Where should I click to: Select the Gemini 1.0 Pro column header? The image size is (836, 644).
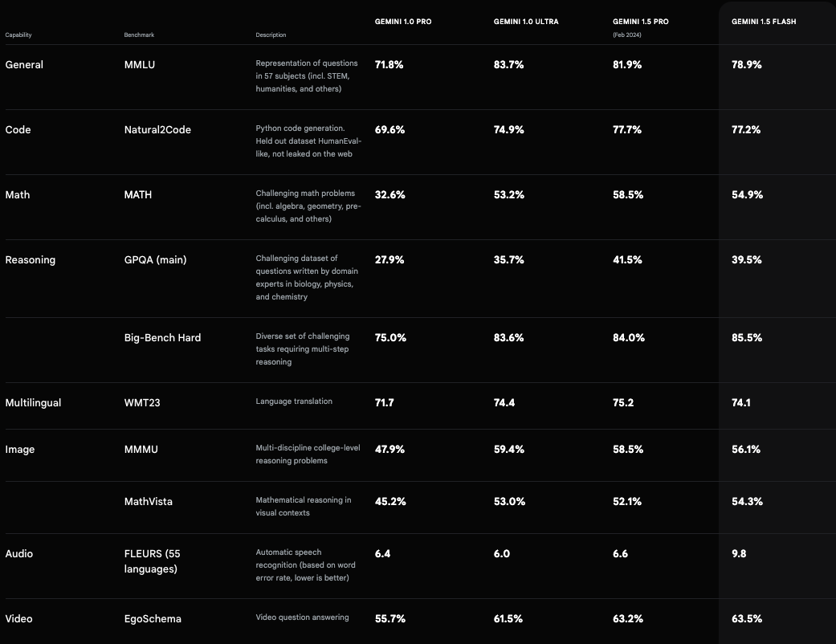(x=403, y=22)
